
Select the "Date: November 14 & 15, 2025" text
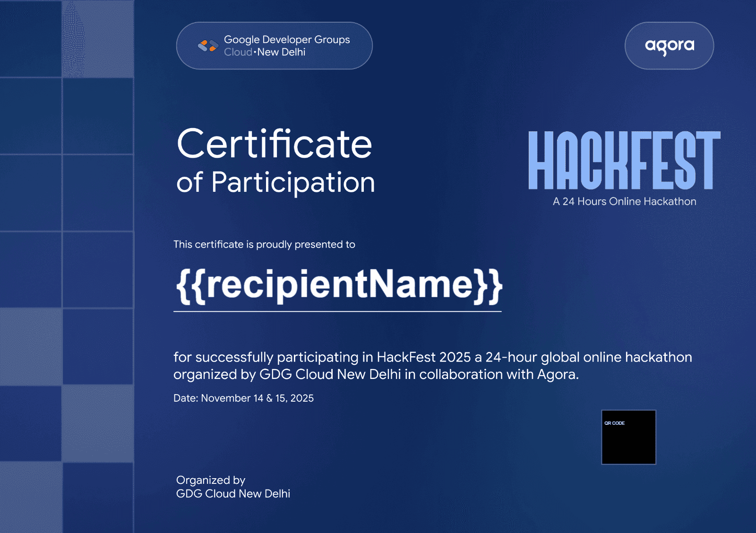coord(243,398)
